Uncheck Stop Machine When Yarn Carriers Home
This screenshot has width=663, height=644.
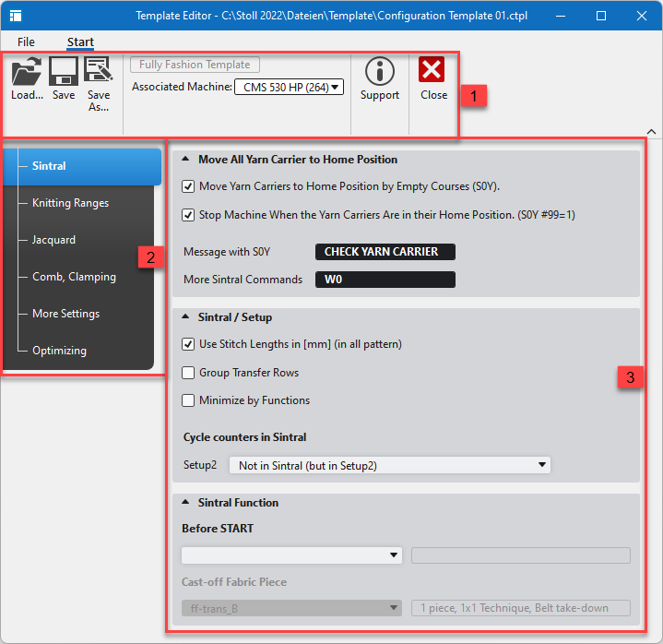189,215
